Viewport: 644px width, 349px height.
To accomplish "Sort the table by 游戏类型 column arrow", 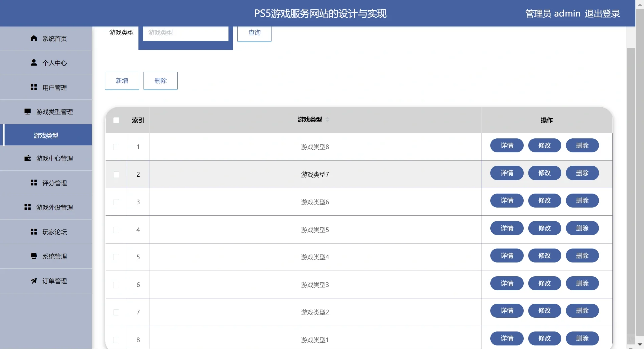I will coord(327,120).
